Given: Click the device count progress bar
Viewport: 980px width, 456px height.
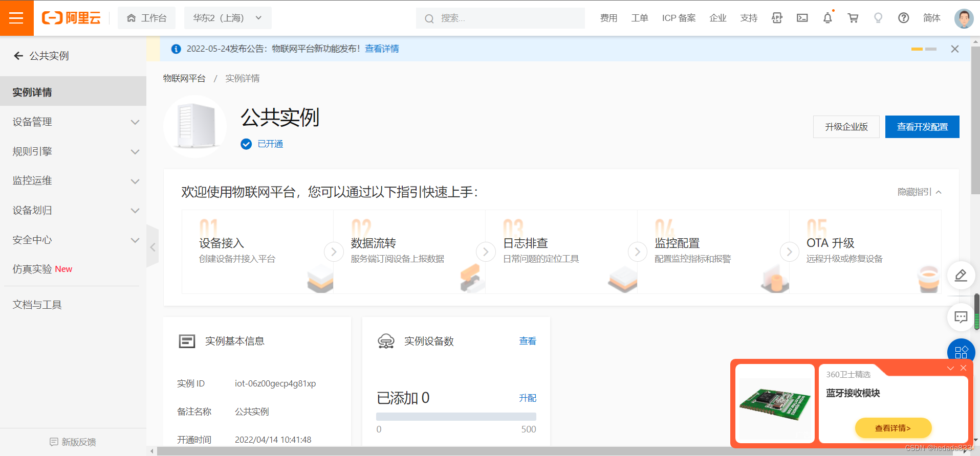Looking at the screenshot, I should 456,417.
